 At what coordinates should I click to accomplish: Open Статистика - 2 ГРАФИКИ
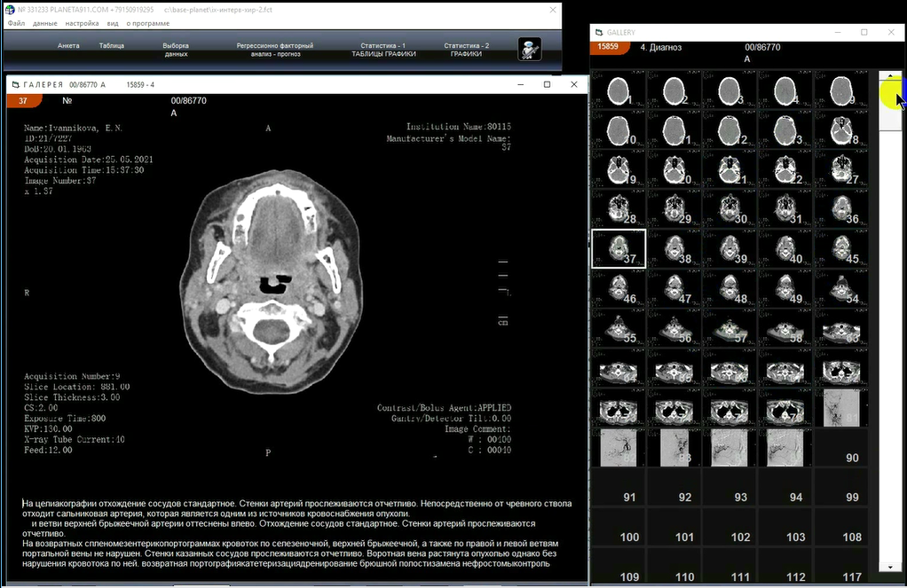point(466,50)
